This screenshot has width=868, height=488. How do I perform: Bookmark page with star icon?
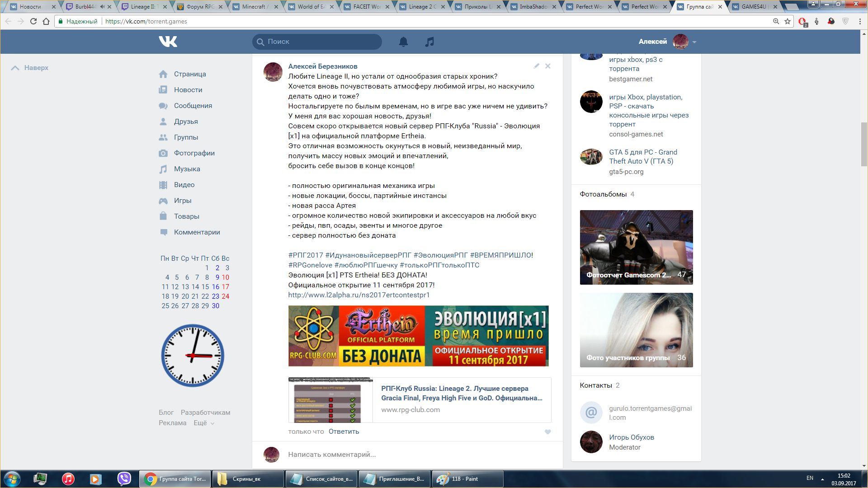tap(788, 21)
